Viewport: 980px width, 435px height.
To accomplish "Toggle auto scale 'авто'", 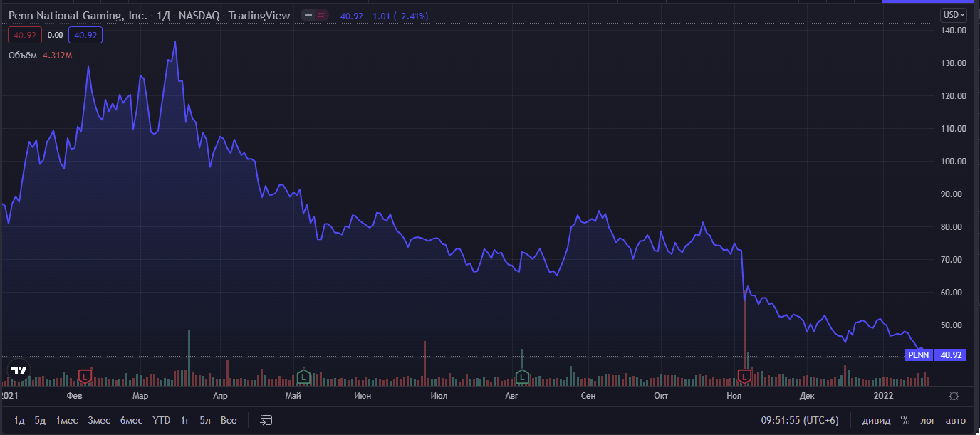I will coord(956,420).
